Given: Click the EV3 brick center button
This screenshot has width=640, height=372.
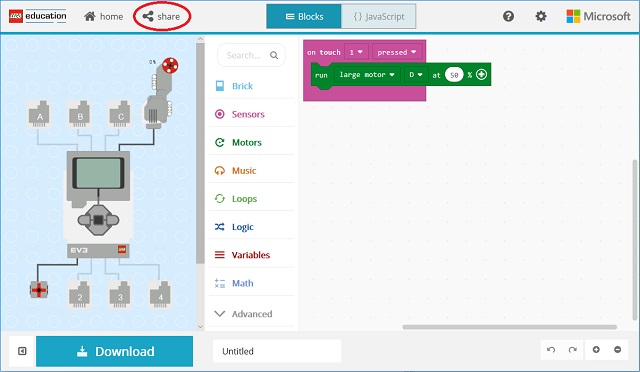Looking at the screenshot, I should click(98, 220).
